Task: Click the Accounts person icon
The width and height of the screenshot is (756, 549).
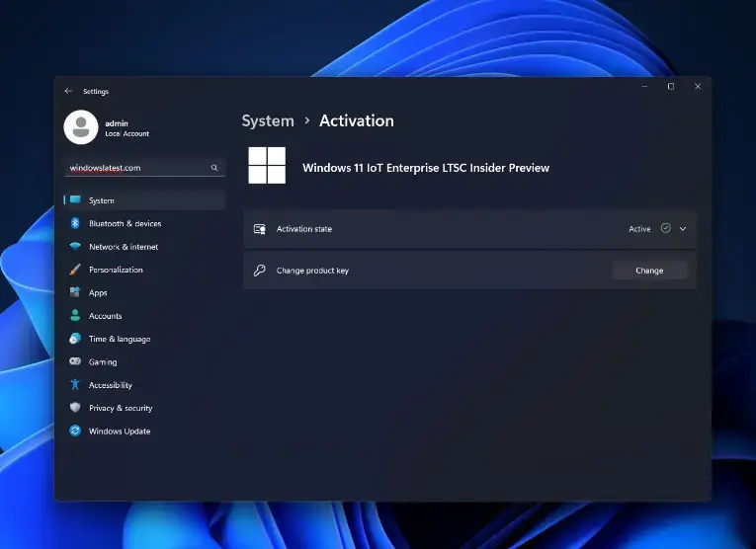Action: [75, 315]
